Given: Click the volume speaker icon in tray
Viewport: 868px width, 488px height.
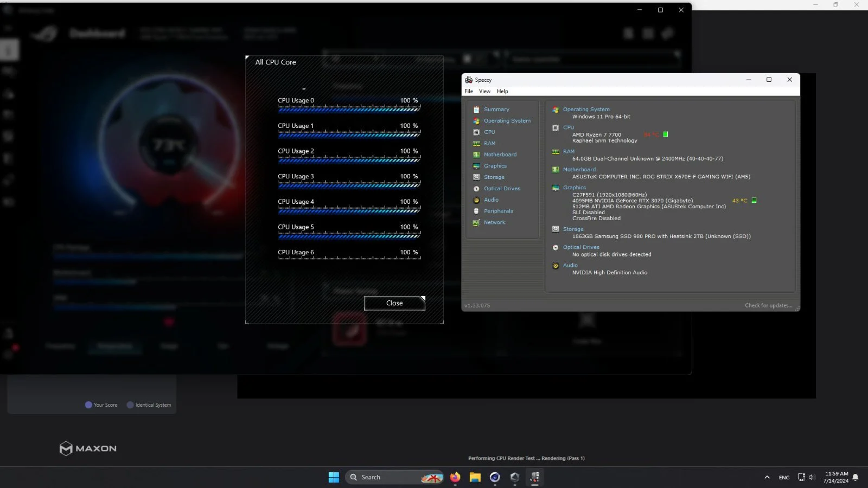Looking at the screenshot, I should [812, 477].
